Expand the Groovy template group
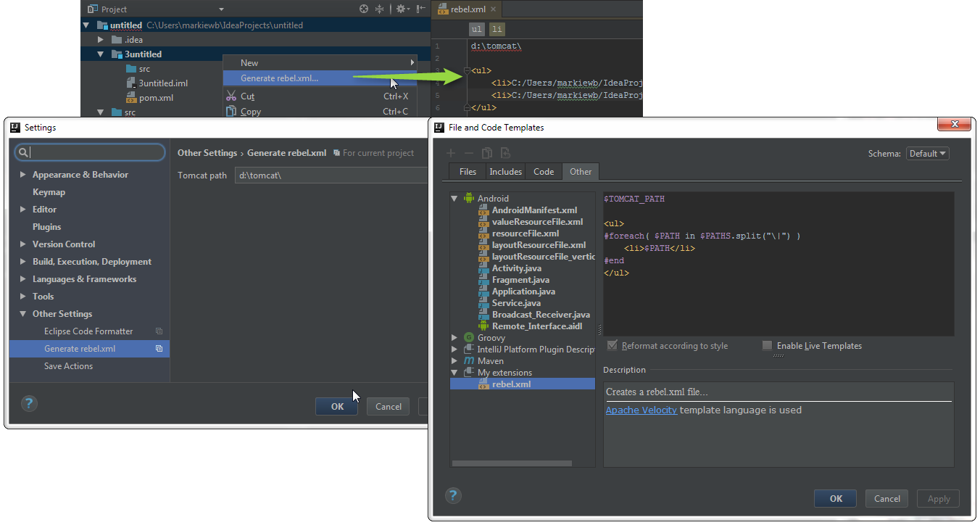The height and width of the screenshot is (525, 980). [x=454, y=337]
